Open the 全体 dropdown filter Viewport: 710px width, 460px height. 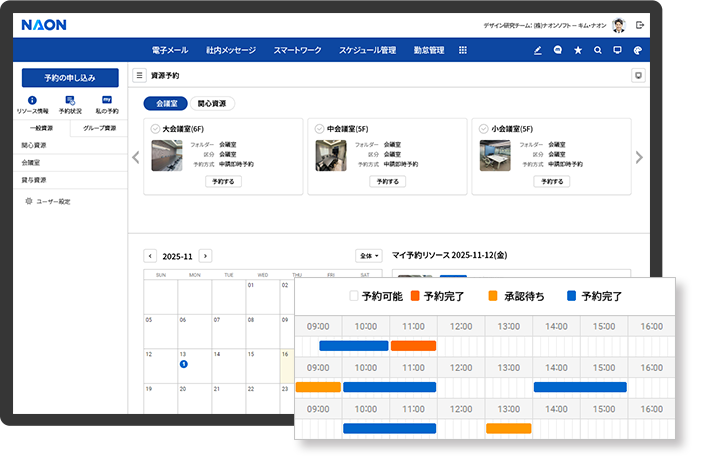tap(369, 256)
